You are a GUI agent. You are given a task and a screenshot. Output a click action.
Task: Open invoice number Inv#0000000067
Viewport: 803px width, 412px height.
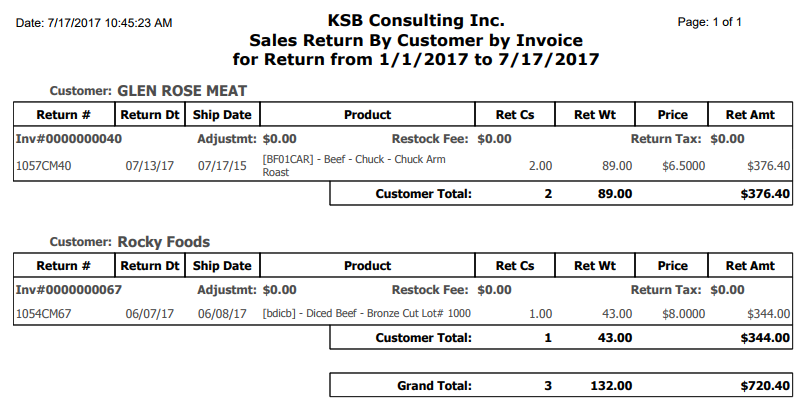point(68,290)
